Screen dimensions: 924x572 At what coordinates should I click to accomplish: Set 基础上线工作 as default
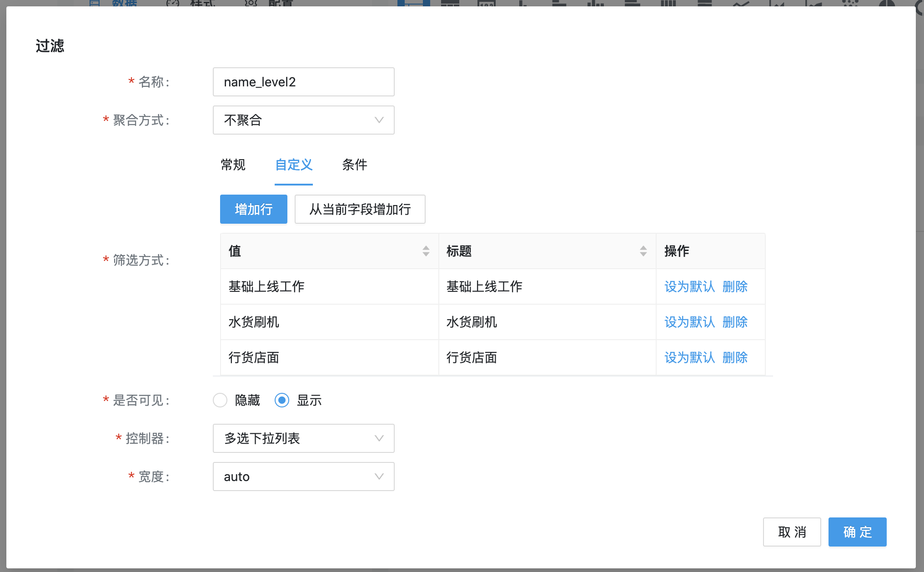click(x=690, y=286)
